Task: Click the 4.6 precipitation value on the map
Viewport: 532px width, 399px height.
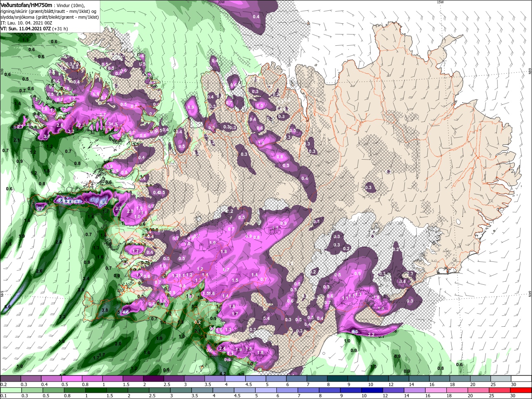Action: pyautogui.click(x=126, y=311)
